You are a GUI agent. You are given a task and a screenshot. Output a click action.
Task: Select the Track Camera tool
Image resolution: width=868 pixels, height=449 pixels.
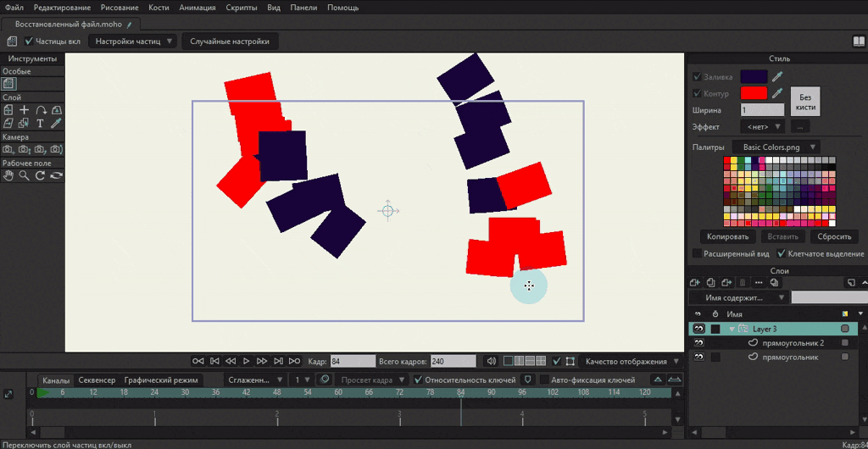tap(8, 149)
